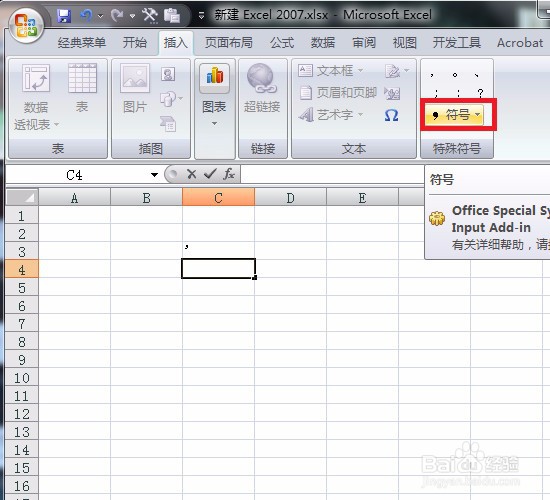Customize the Quick Access Toolbar

(x=201, y=15)
